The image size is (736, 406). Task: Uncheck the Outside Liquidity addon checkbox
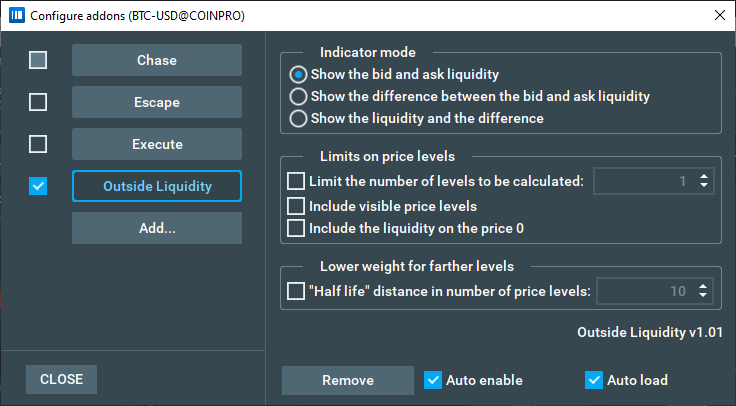click(38, 186)
